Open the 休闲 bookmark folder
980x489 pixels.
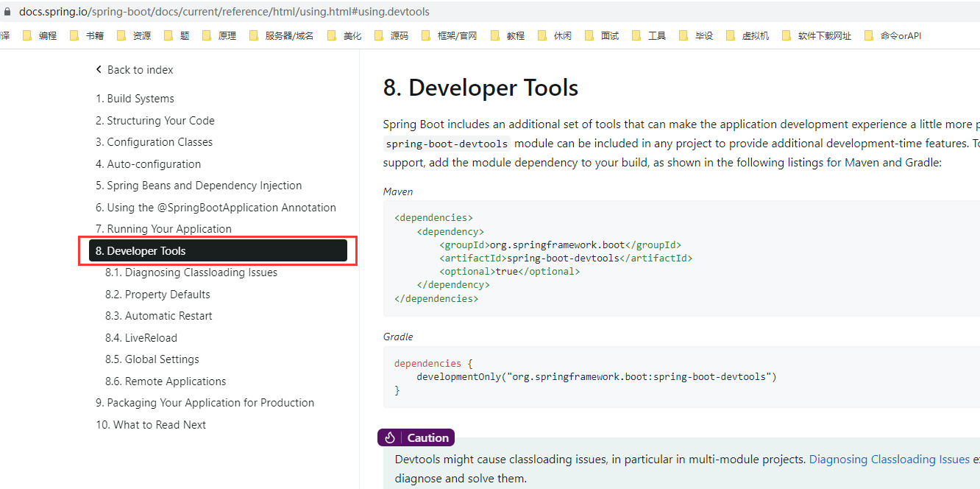(x=555, y=35)
